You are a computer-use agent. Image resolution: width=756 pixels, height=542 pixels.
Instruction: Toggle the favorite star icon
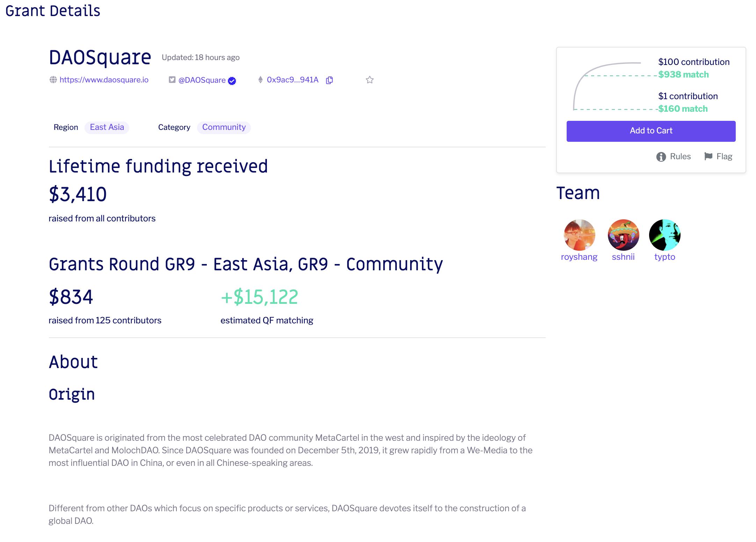click(370, 80)
